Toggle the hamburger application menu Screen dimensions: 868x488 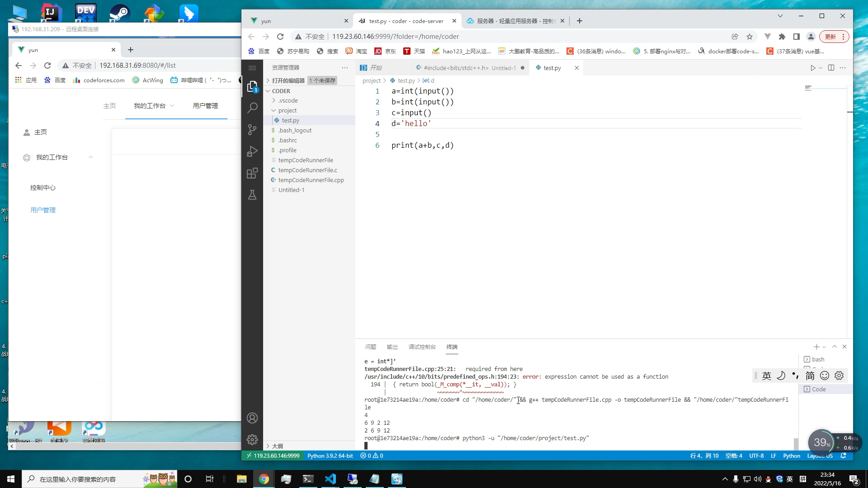[x=252, y=68]
